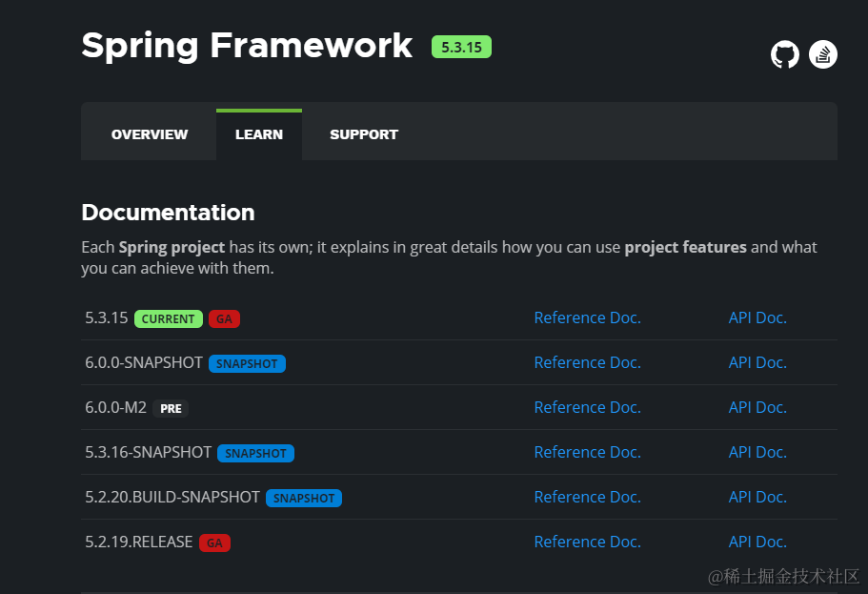Image resolution: width=868 pixels, height=594 pixels.
Task: Open Reference Doc. for 5.2.20.BUILD-SNAPSHOT
Action: 587,497
